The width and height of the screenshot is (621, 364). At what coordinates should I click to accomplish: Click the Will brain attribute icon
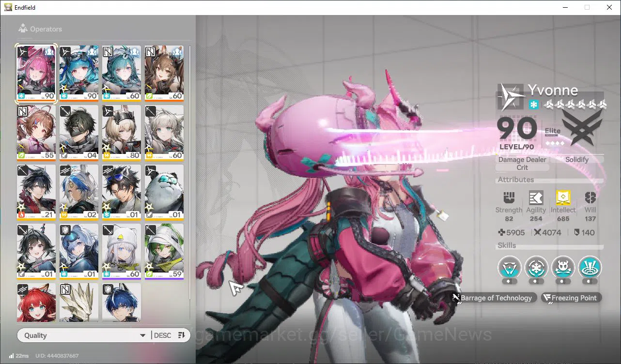[590, 198]
